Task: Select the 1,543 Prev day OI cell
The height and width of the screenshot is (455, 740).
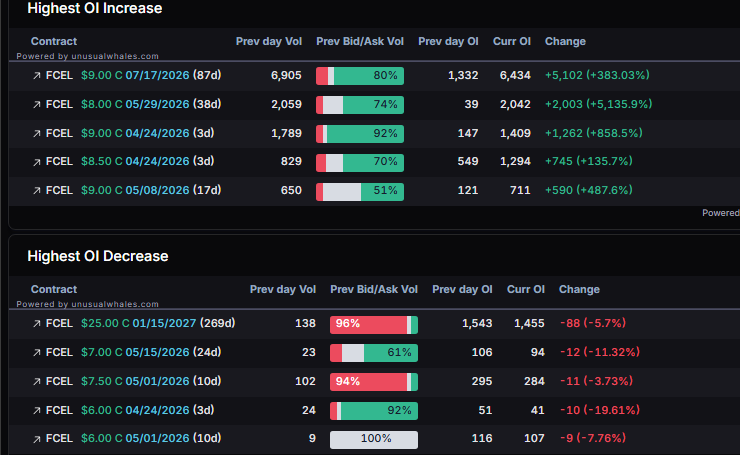Action: coord(477,323)
